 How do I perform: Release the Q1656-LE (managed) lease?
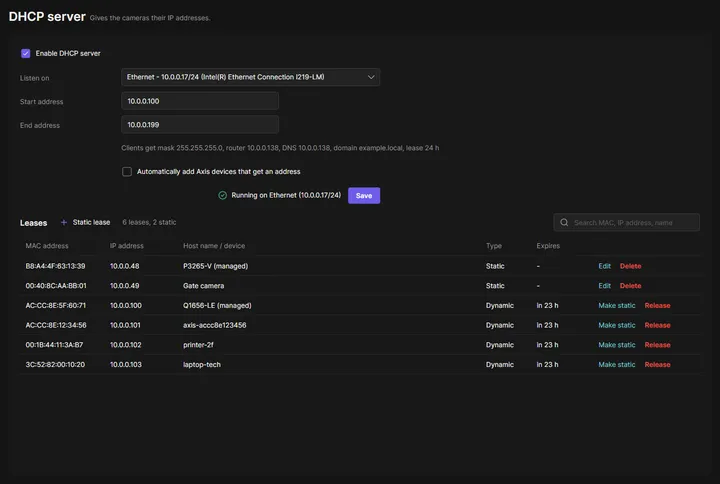(x=657, y=305)
